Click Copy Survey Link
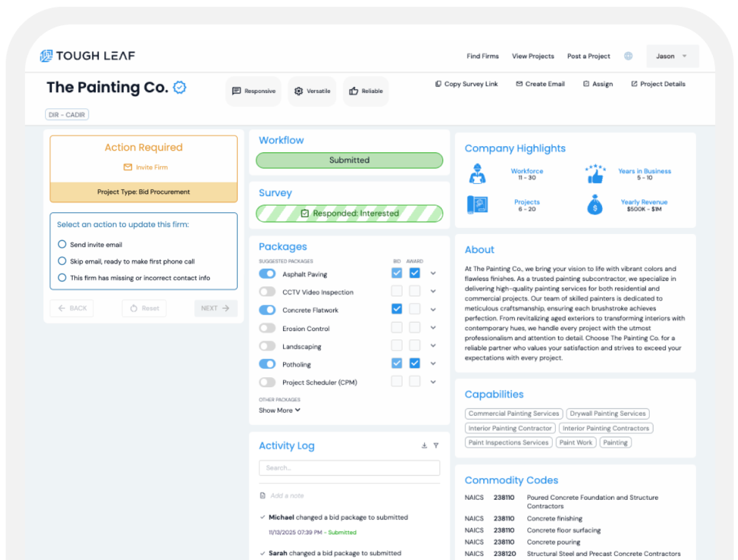Screen dimensions: 738x560 (x=466, y=84)
